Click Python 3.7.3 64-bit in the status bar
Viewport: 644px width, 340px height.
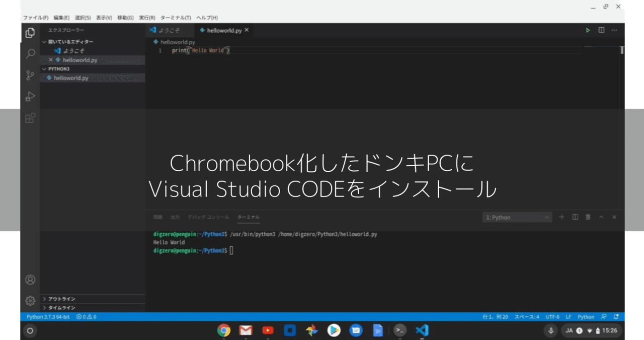point(50,317)
